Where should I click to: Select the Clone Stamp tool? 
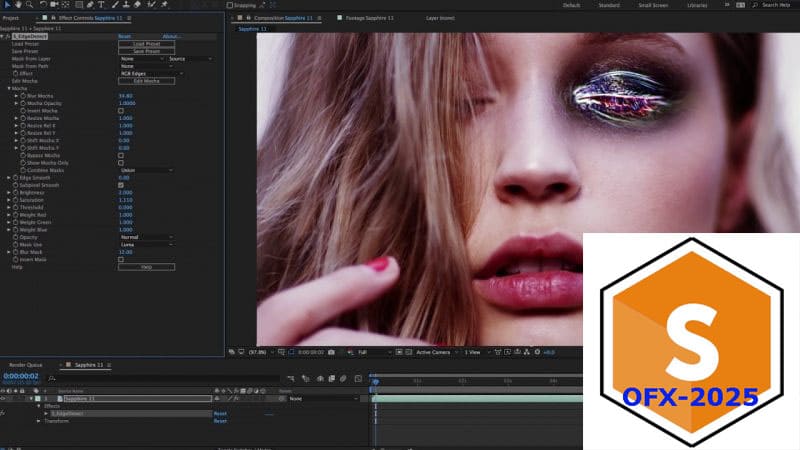pyautogui.click(x=126, y=5)
